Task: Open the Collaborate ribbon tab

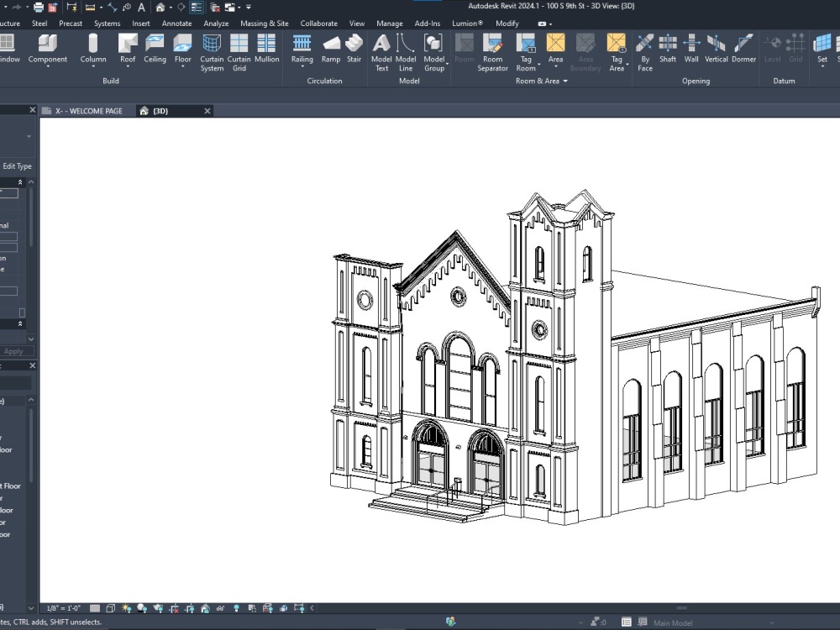Action: pyautogui.click(x=318, y=24)
